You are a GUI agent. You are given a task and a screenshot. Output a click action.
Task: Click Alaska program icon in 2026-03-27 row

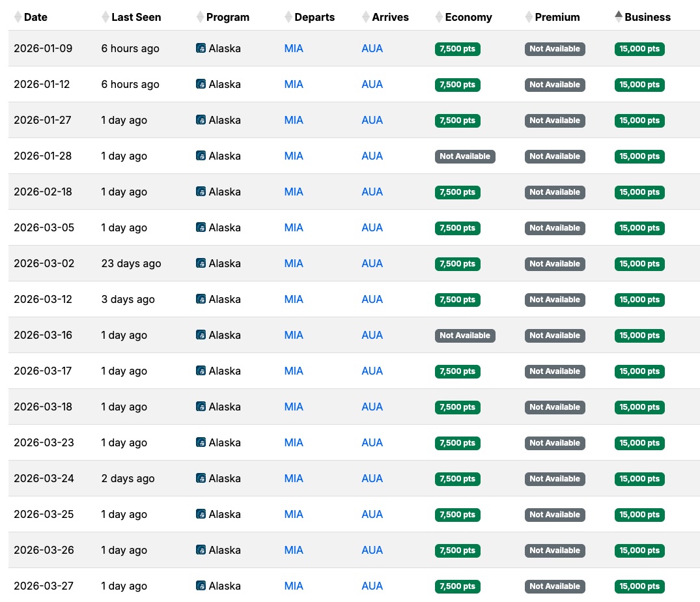tap(201, 586)
